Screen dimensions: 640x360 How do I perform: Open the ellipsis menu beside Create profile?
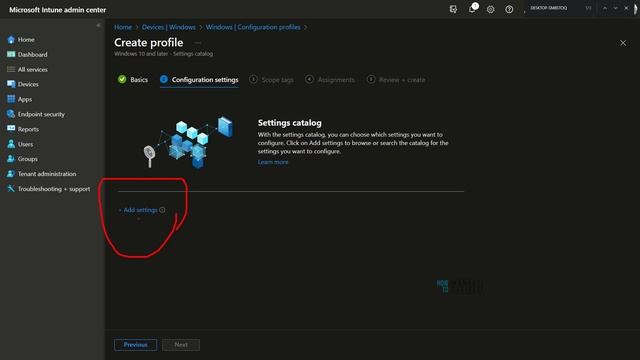(198, 43)
